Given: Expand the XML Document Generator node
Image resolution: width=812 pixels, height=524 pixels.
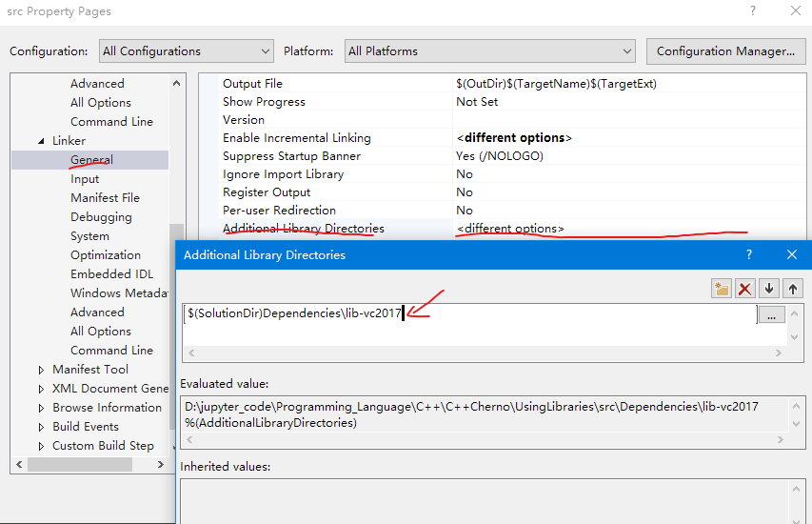Looking at the screenshot, I should point(41,389).
